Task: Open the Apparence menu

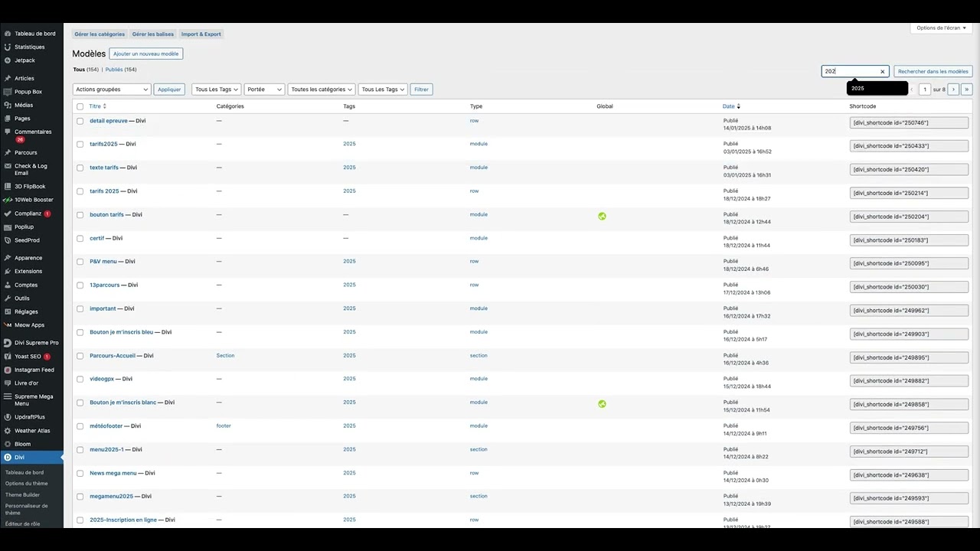Action: click(28, 258)
